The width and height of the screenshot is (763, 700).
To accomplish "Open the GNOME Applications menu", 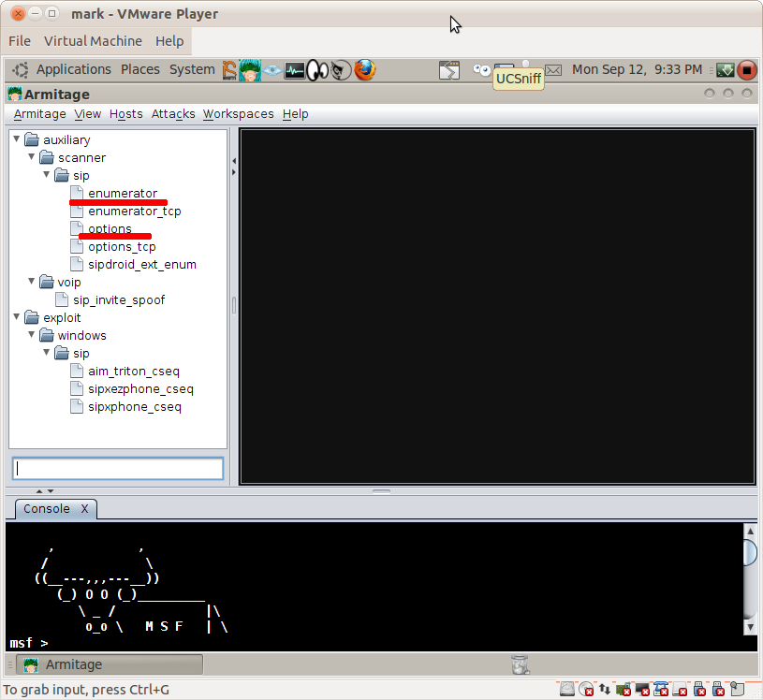I will [x=73, y=69].
